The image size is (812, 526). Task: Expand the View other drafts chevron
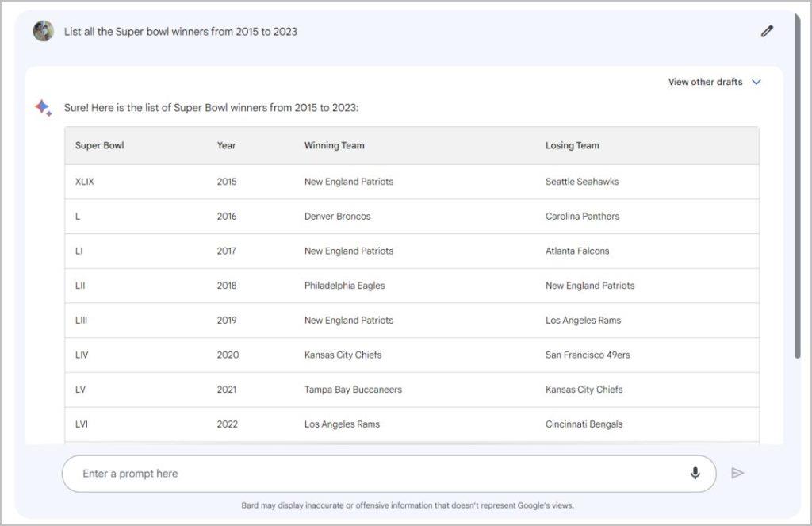pyautogui.click(x=756, y=82)
